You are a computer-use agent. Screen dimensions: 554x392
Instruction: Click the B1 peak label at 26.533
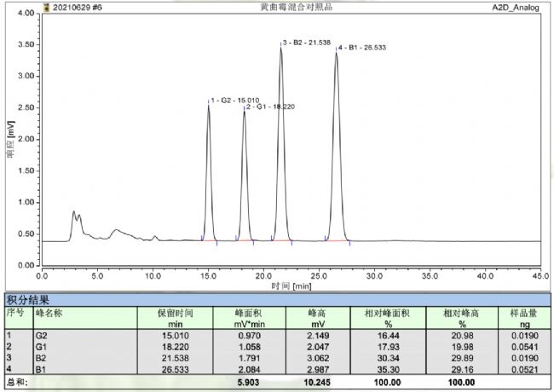(x=362, y=48)
